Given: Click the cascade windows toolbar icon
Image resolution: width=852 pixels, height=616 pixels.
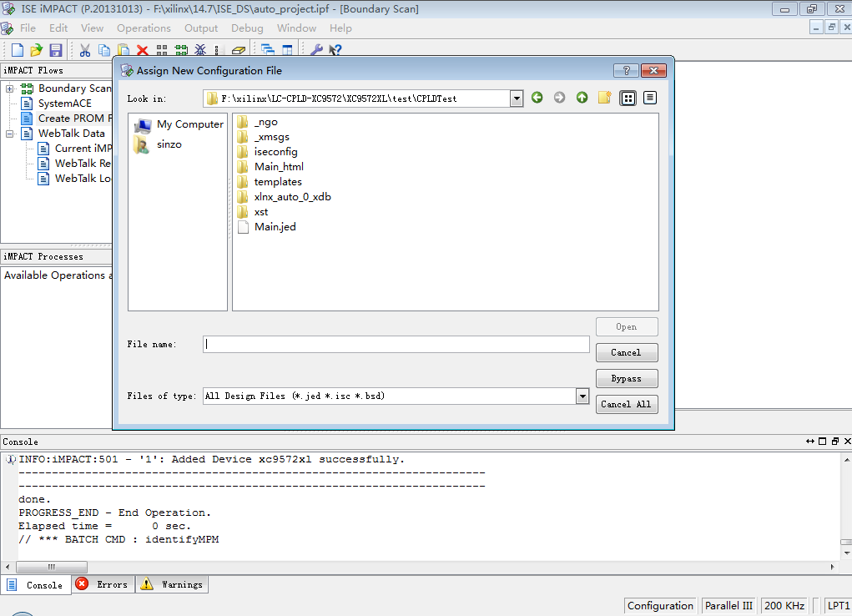Looking at the screenshot, I should click(267, 49).
